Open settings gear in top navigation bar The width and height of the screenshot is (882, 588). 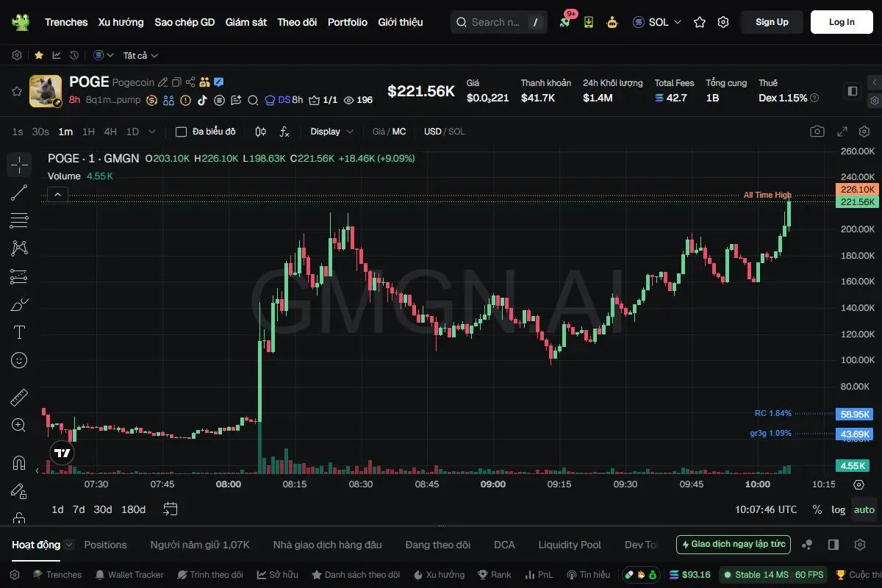click(x=723, y=22)
